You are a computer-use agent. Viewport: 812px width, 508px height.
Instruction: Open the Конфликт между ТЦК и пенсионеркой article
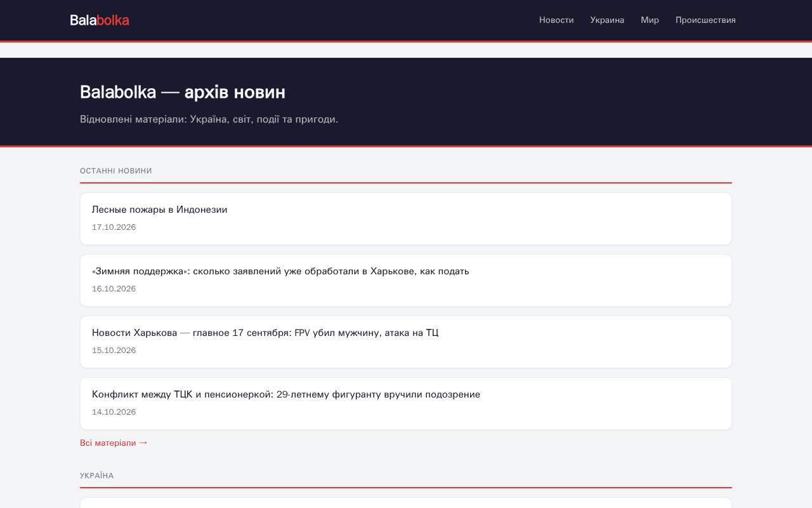(x=286, y=394)
